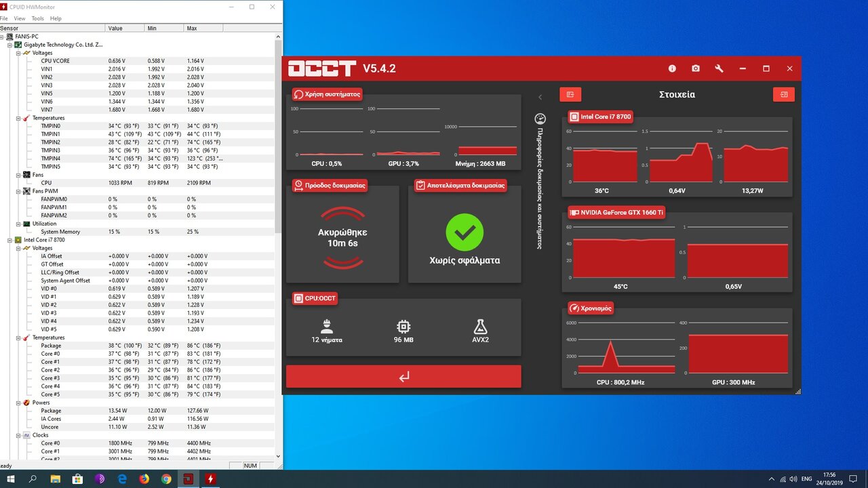Collapse the Fans node
This screenshot has width=868, height=488.
coord(18,175)
